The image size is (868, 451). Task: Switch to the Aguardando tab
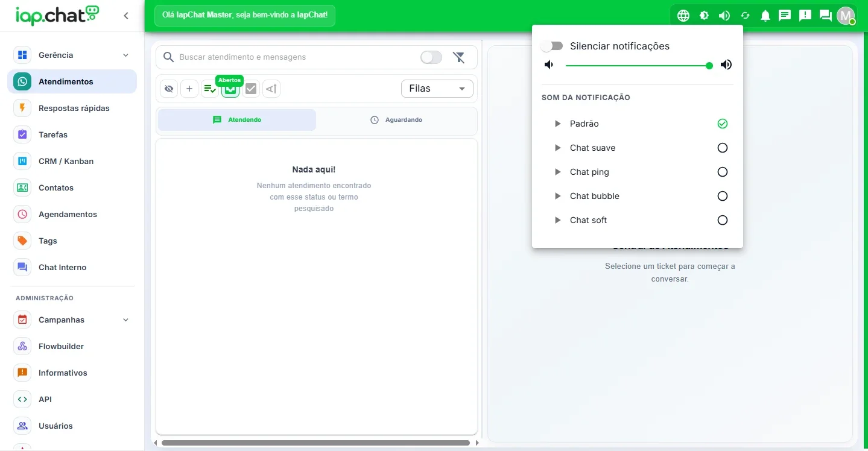[396, 120]
